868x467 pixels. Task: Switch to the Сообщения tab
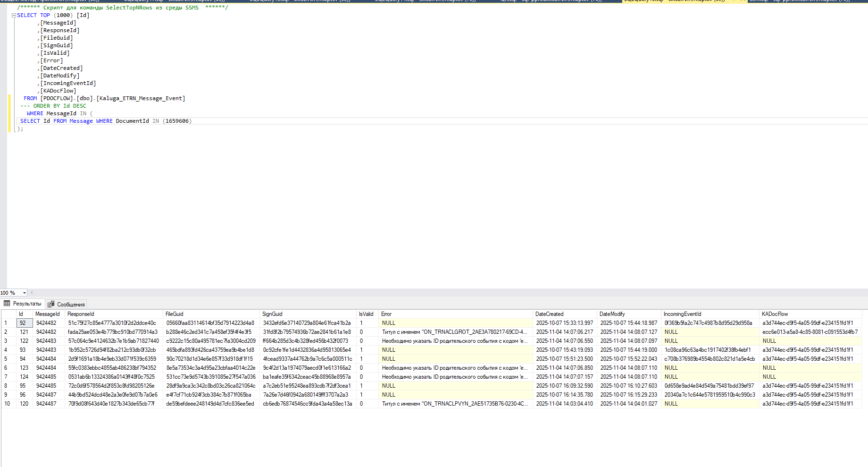66,305
